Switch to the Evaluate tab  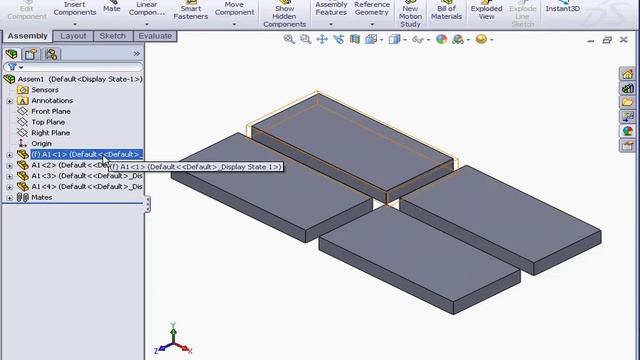coord(155,36)
